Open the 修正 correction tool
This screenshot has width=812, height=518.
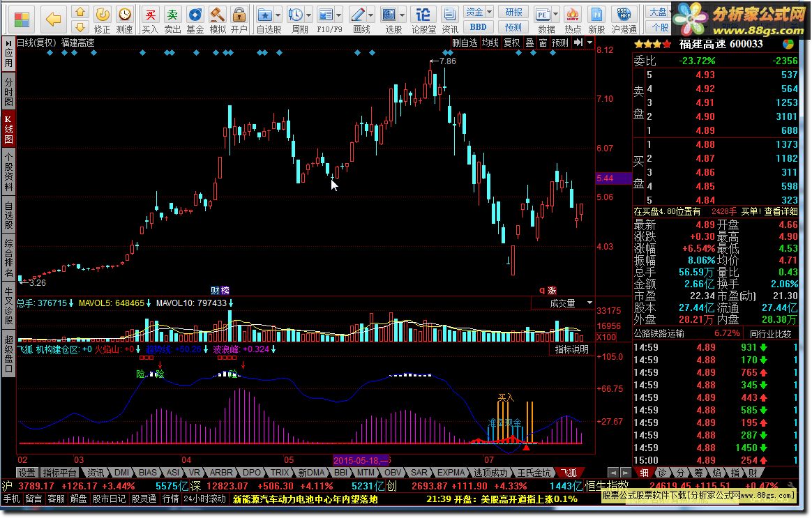click(103, 20)
